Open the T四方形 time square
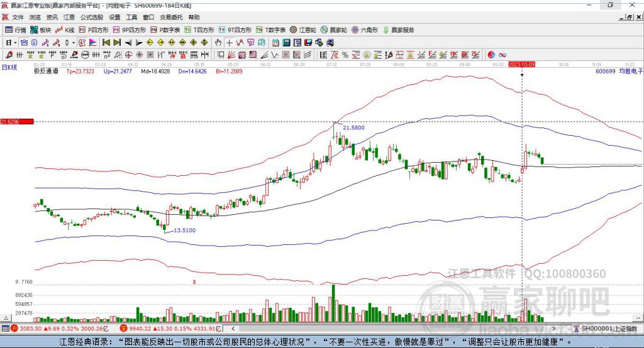644x348 pixels. coord(199,30)
